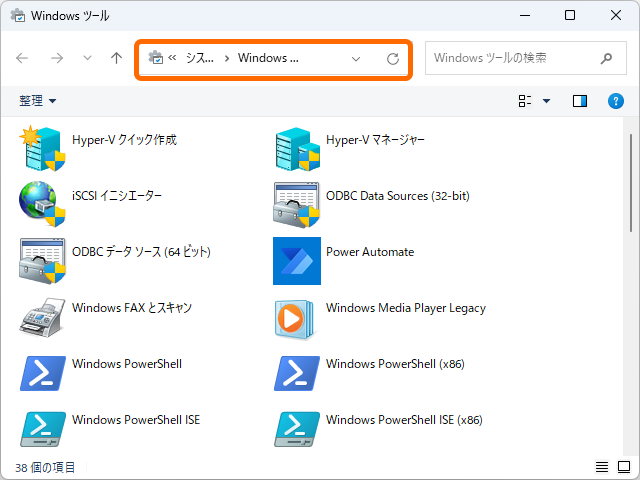
Task: Select the Windows FAX とスキャン icon
Action: point(42,317)
